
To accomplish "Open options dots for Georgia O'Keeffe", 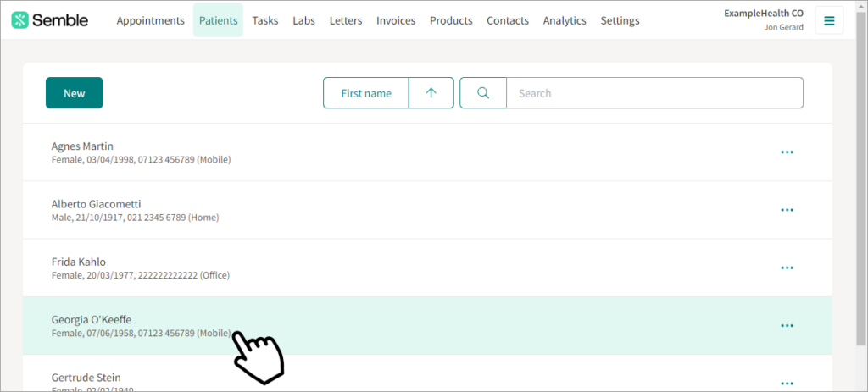I will [x=787, y=326].
